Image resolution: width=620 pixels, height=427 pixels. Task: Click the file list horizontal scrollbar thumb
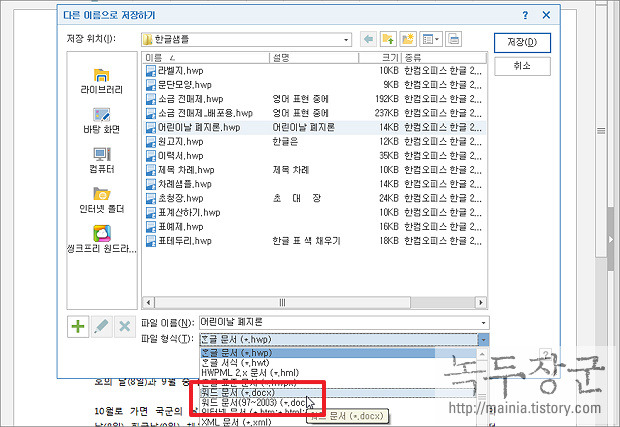coord(282,303)
